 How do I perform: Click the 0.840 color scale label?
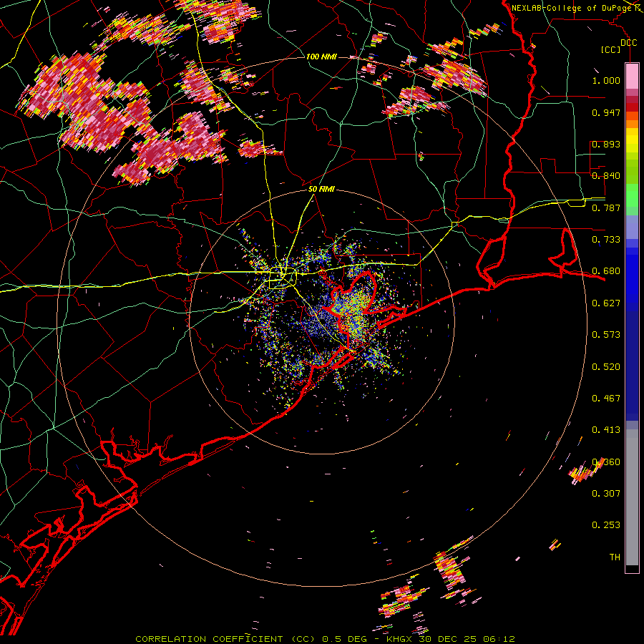[606, 176]
